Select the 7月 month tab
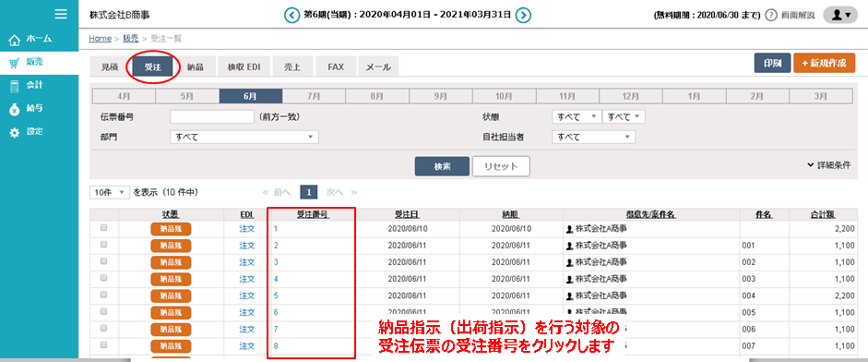 point(314,96)
